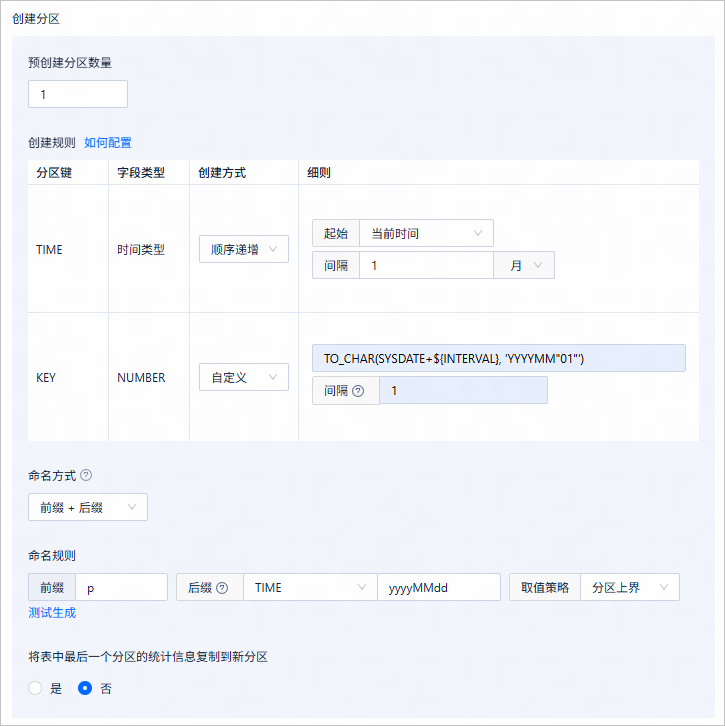Select 否 radio button for copying statistics

point(85,688)
